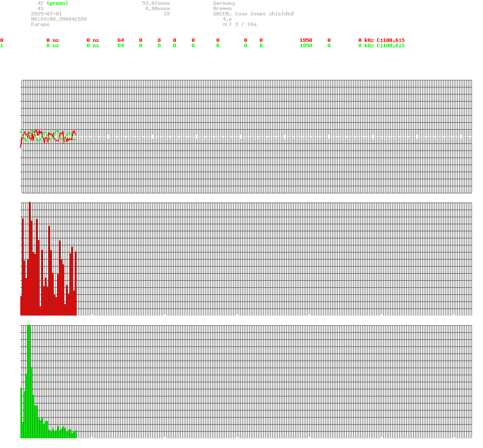Click the green '8' value in channel 1 row
Viewport: 483px width, 448px height.
pyautogui.click(x=159, y=45)
